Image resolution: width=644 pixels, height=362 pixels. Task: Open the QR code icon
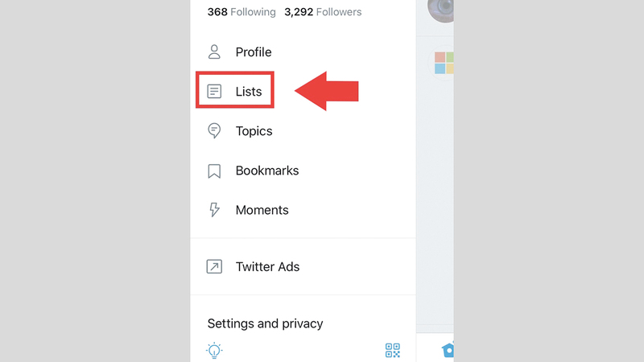pos(392,351)
